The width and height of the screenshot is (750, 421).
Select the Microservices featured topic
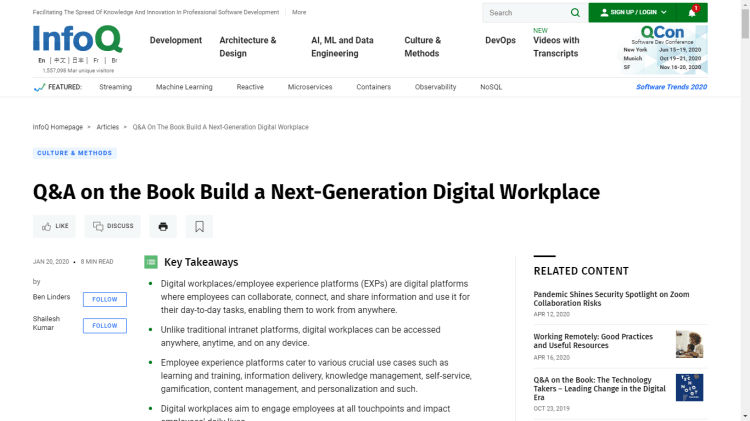[310, 87]
